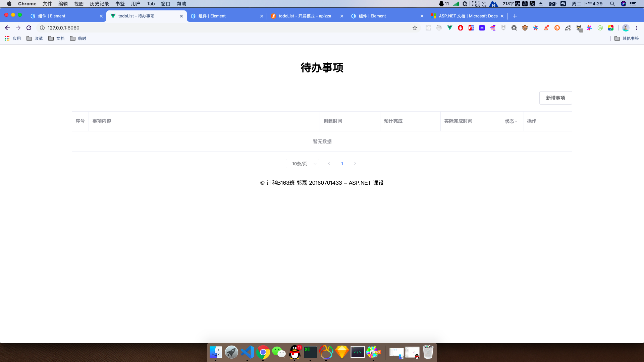
Task: Reload the todoList page
Action: pyautogui.click(x=29, y=28)
